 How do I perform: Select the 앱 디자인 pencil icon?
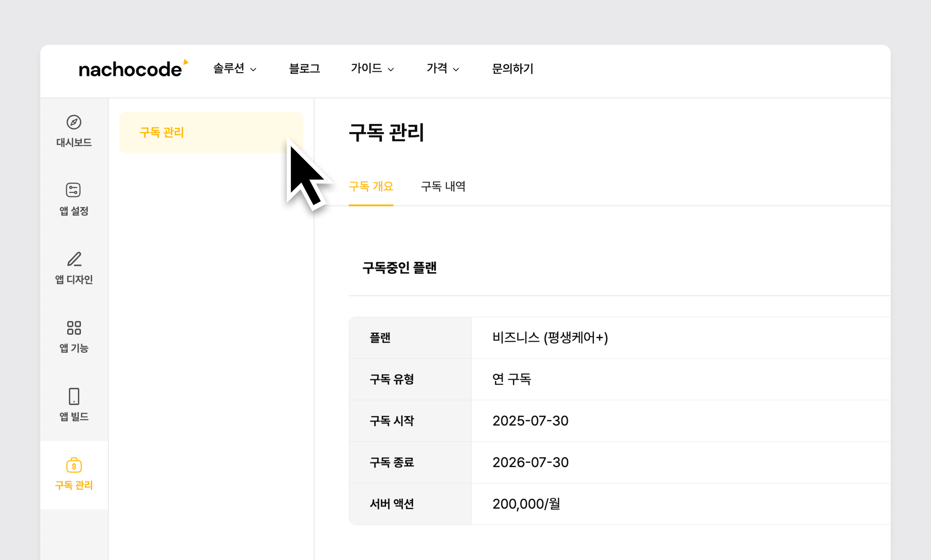click(74, 259)
